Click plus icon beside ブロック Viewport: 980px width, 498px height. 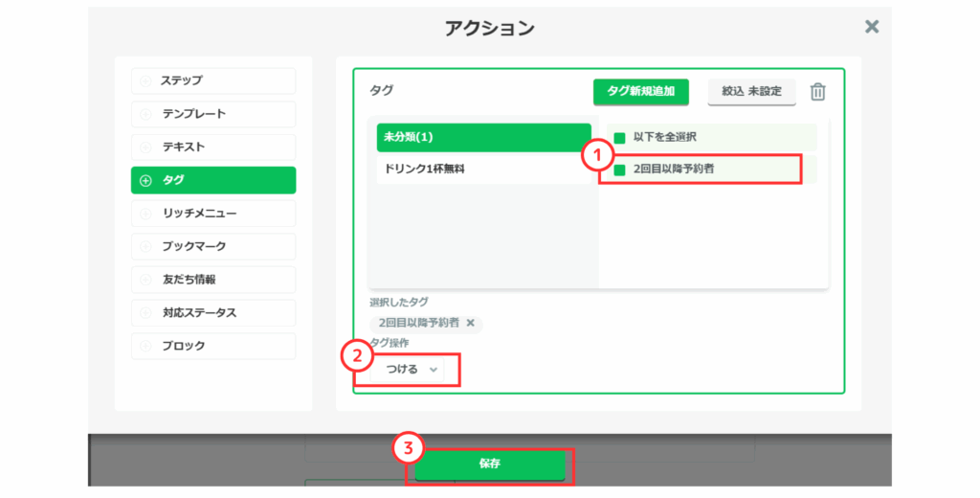[145, 346]
